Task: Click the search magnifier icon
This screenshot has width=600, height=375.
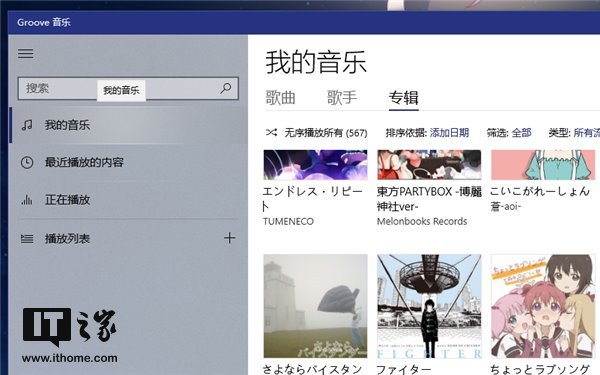Action: click(226, 88)
